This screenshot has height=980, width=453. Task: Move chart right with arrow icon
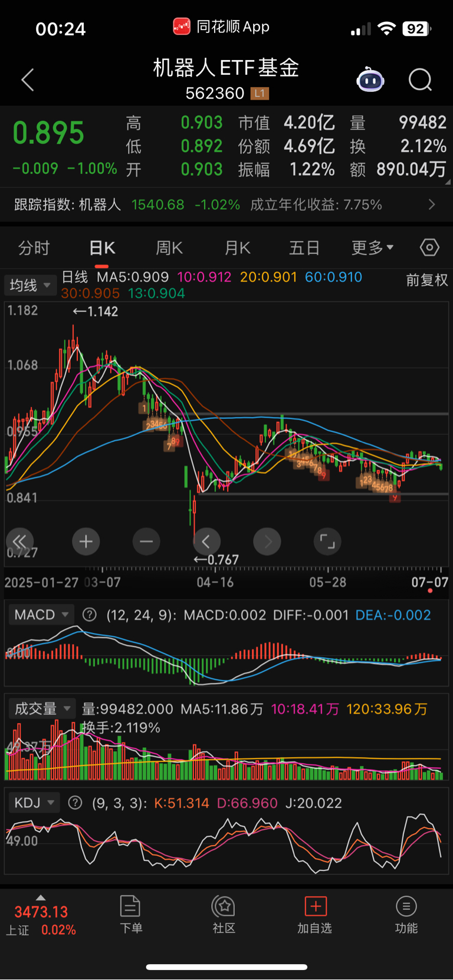tap(267, 541)
